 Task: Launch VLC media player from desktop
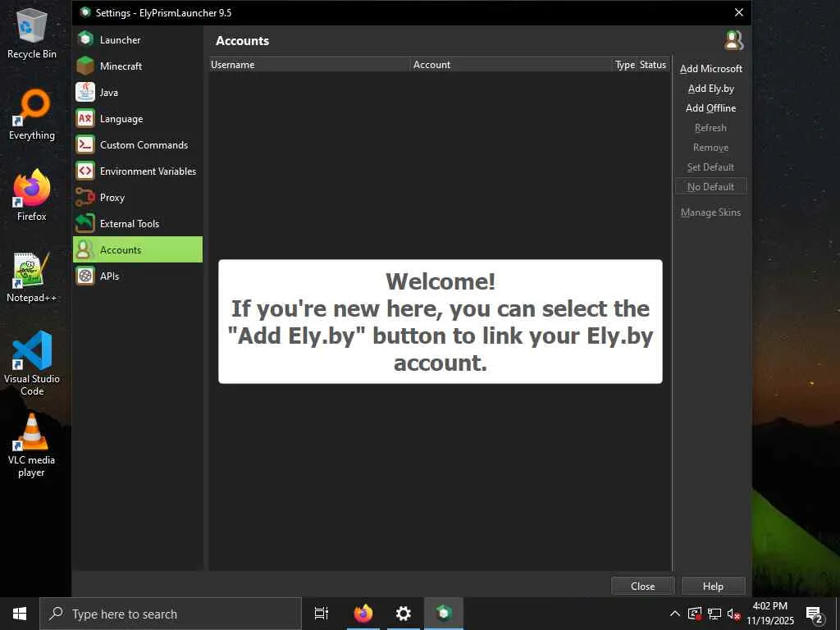pos(32,445)
